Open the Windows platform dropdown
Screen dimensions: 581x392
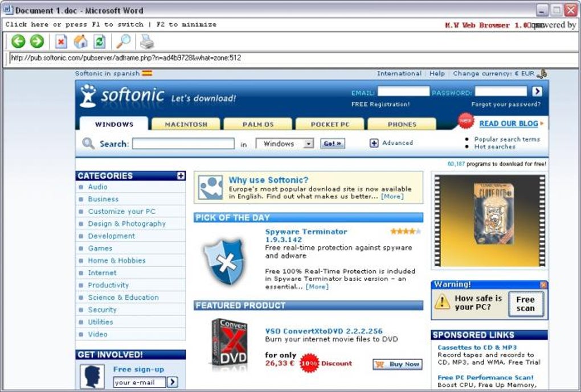point(285,143)
